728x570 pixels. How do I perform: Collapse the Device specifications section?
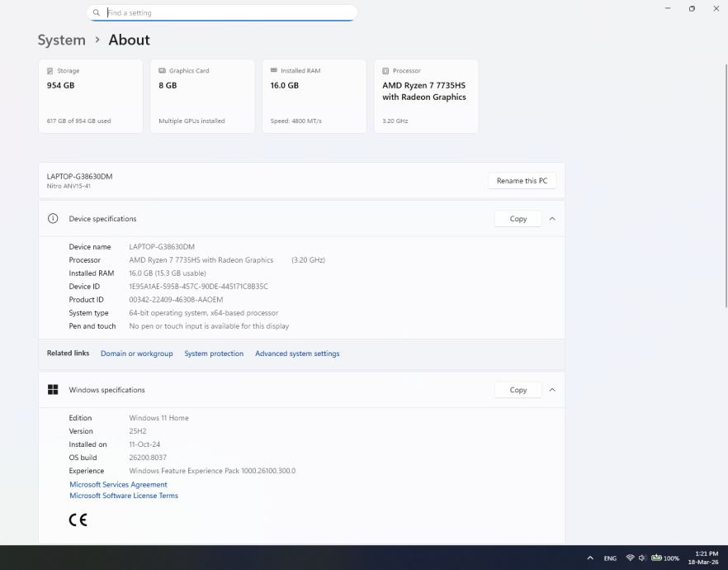[x=552, y=218]
